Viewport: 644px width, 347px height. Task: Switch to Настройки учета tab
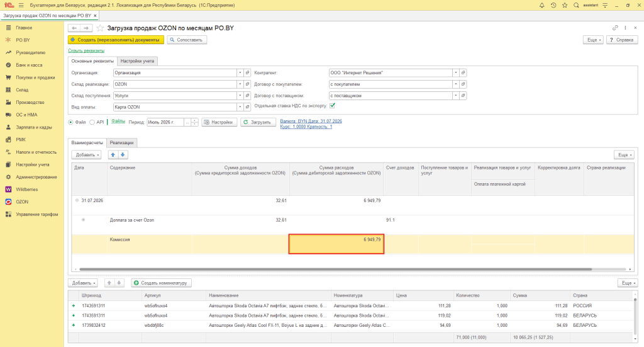(137, 61)
